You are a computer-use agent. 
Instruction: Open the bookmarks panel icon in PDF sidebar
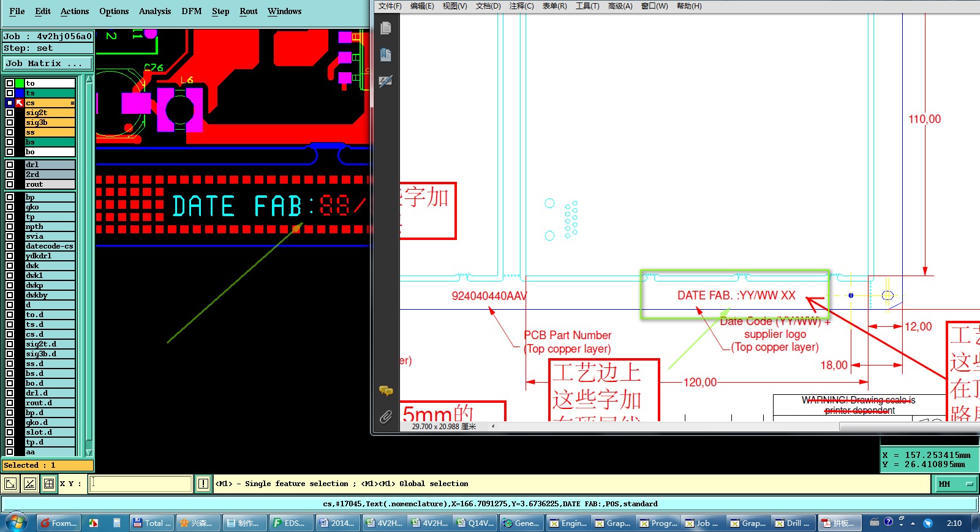pos(386,54)
